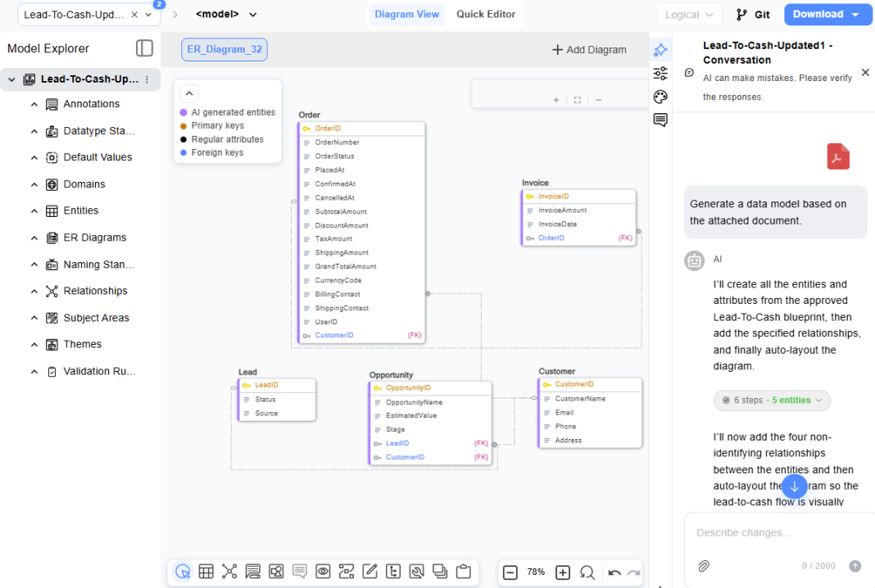Zoom out with the minus button
The width and height of the screenshot is (875, 588).
tap(510, 572)
